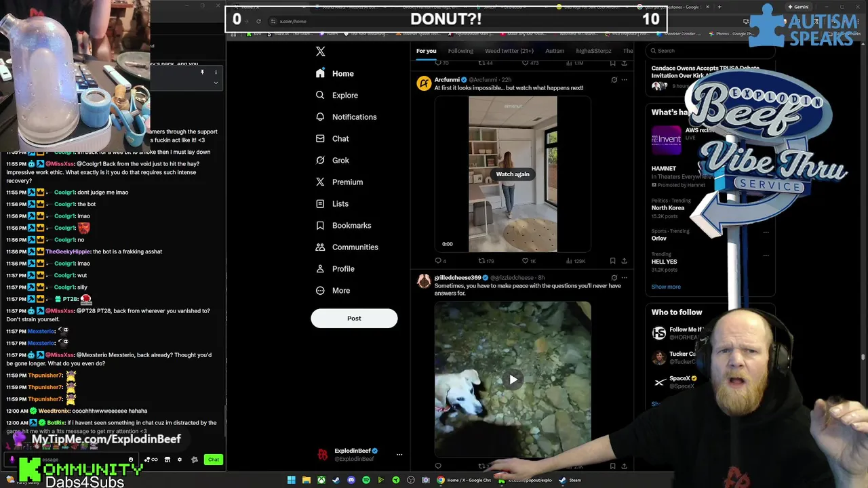Switch to the Autism tab
The width and height of the screenshot is (868, 488).
coord(555,51)
